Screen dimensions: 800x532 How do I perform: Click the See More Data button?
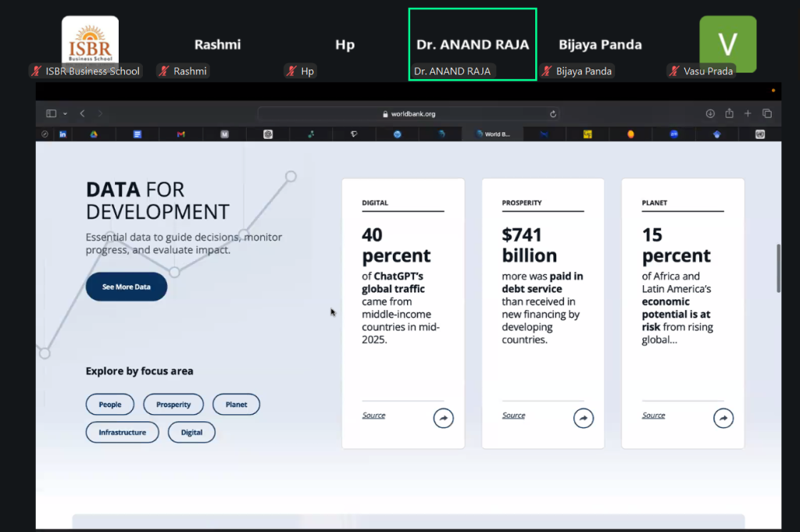tap(126, 287)
